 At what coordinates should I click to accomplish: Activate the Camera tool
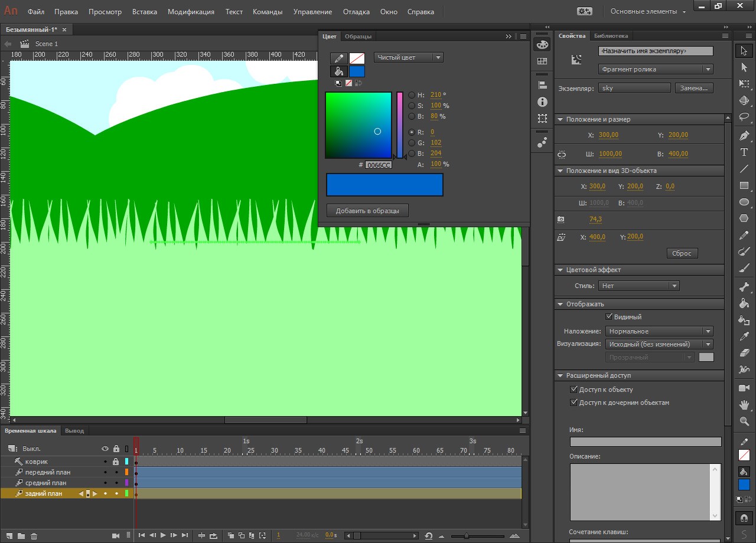click(744, 388)
